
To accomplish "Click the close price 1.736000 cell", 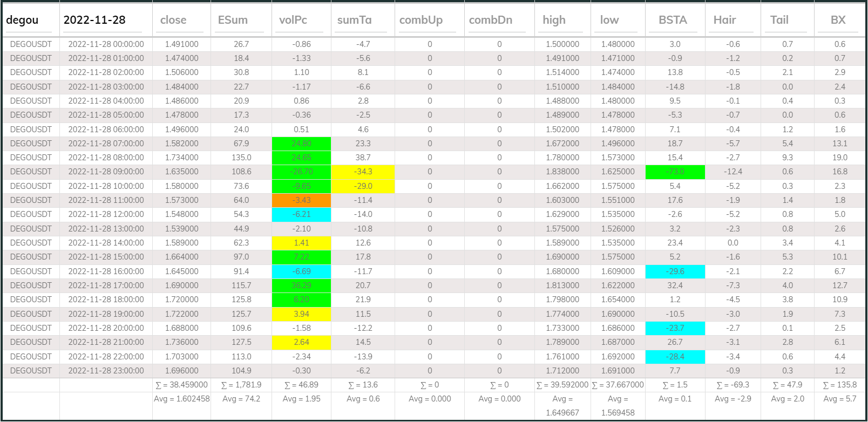I will coord(181,342).
